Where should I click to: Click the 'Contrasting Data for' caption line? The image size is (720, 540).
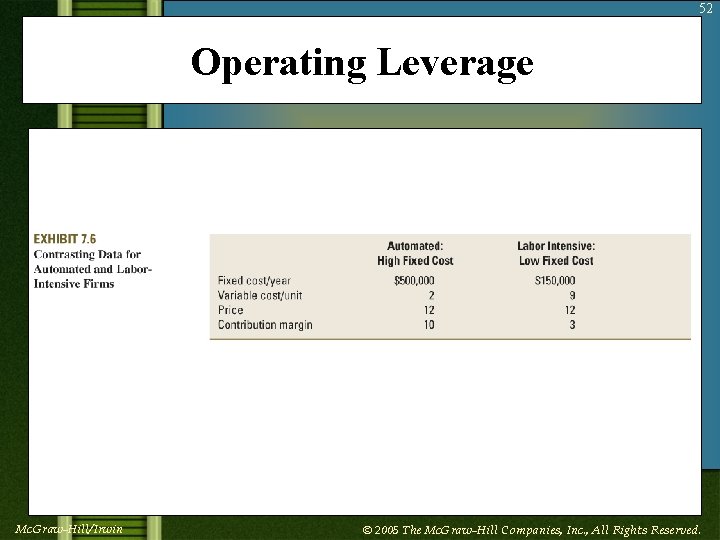point(87,254)
